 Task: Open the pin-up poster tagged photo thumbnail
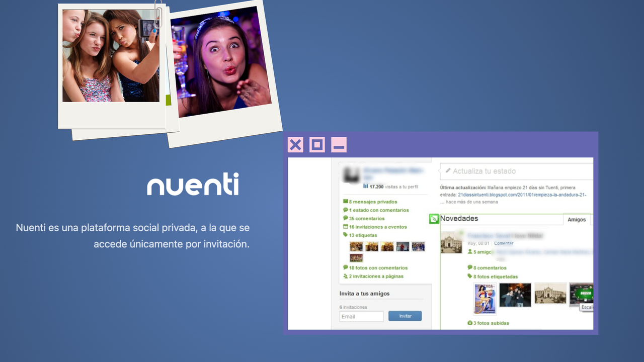(x=485, y=298)
